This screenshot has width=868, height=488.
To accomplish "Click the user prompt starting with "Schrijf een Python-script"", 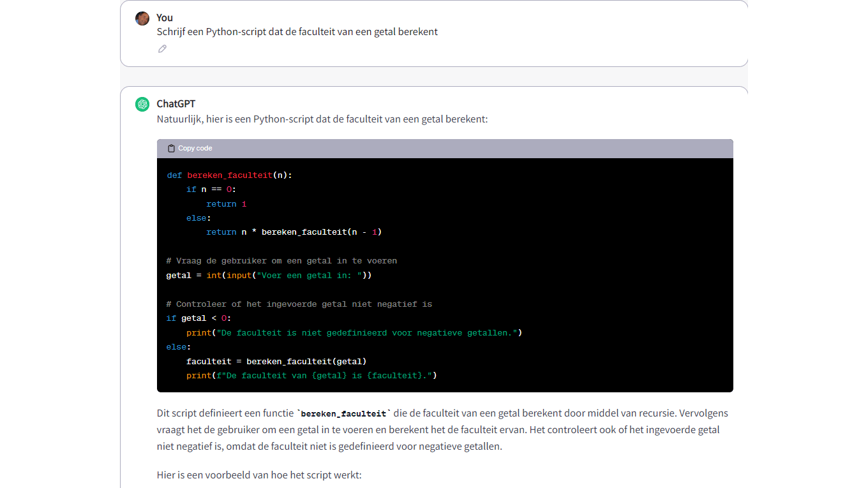I will (297, 32).
